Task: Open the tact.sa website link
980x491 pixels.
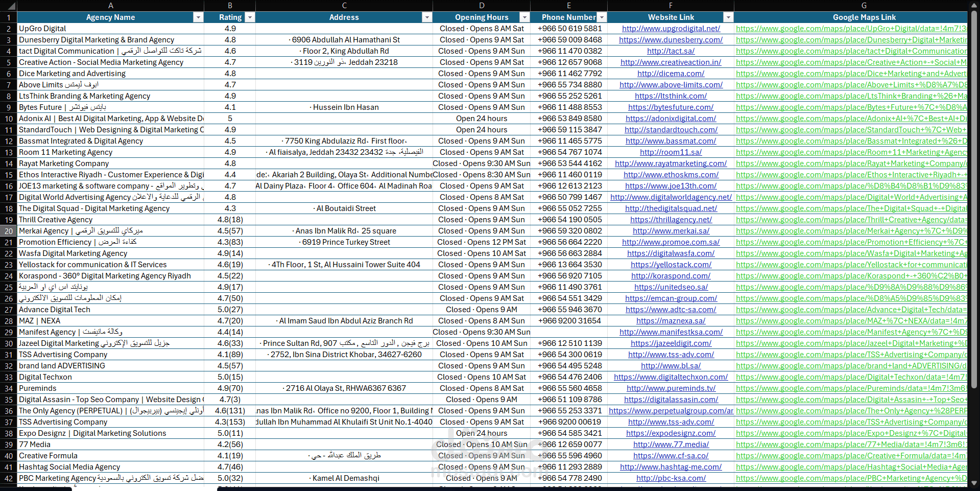Action: (671, 51)
